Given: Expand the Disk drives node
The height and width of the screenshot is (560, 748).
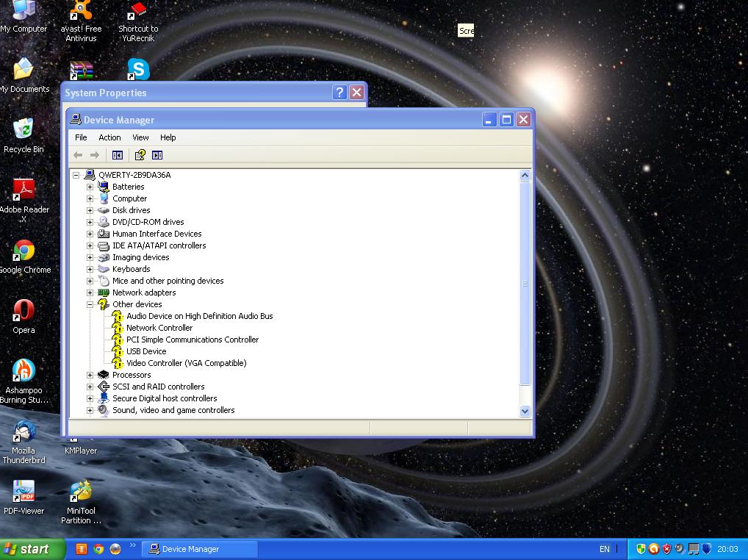Looking at the screenshot, I should pyautogui.click(x=90, y=210).
